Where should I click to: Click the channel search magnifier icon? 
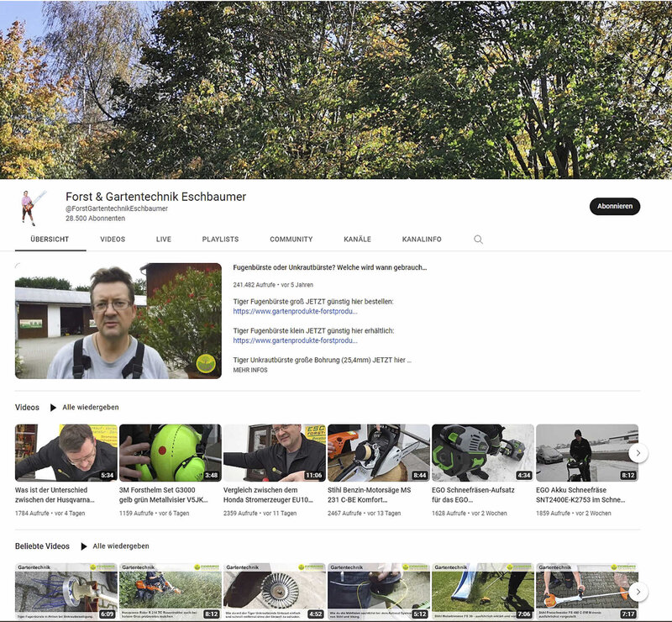tap(478, 240)
